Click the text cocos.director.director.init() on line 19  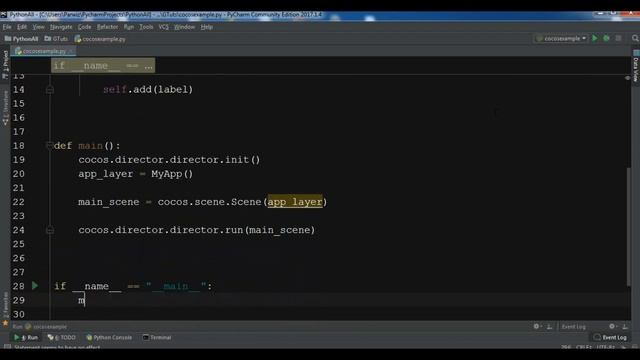(x=169, y=160)
